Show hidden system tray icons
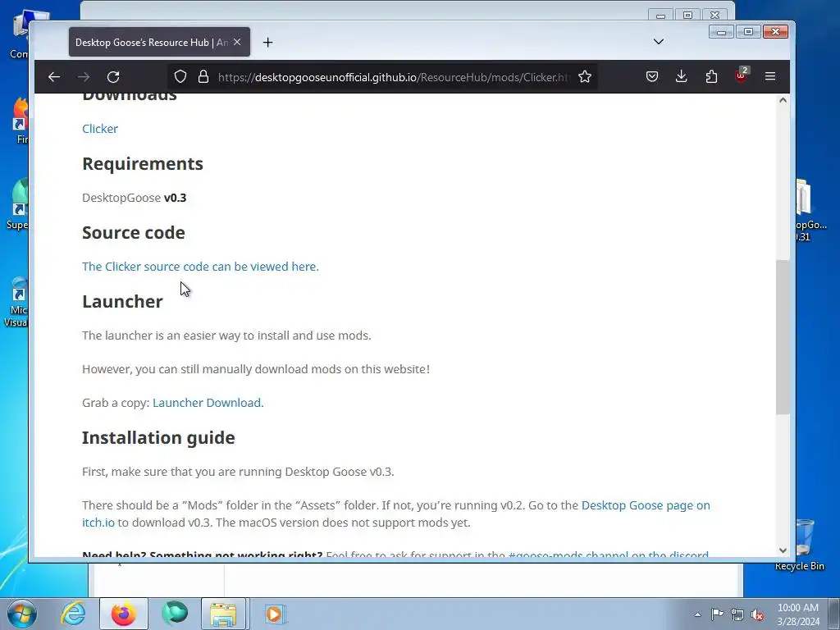Screen dimensions: 840x630 point(697,614)
